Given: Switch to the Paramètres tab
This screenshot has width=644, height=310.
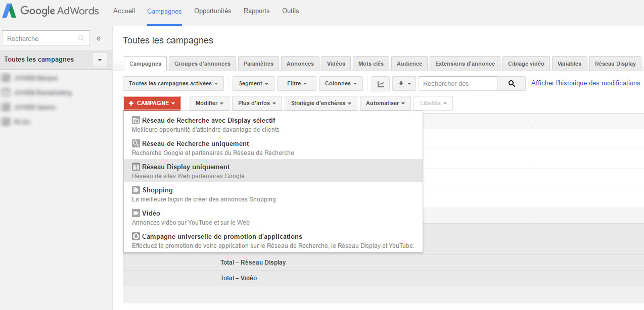Looking at the screenshot, I should click(258, 64).
